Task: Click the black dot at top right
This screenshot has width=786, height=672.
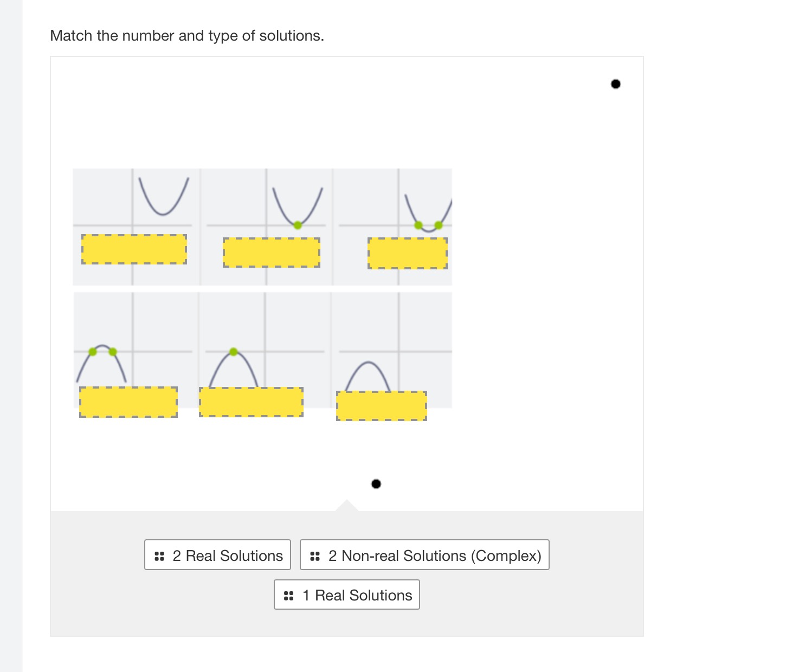Action: (615, 84)
